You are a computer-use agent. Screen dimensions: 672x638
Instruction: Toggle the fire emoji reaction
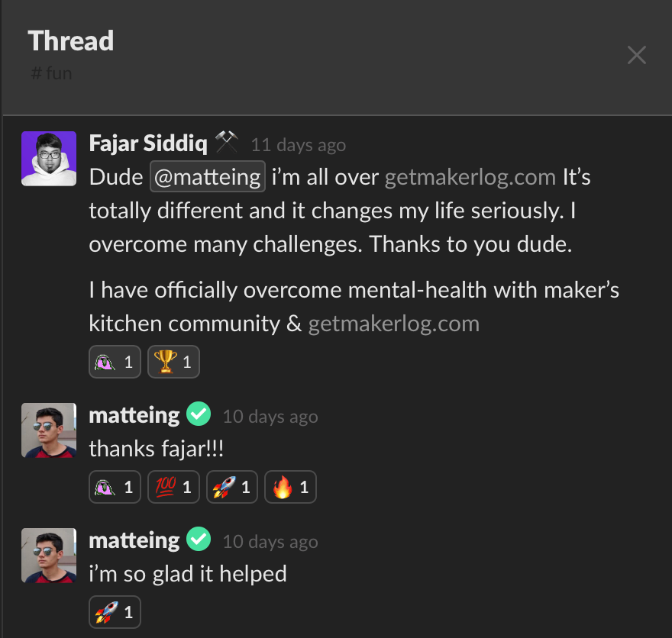point(291,487)
